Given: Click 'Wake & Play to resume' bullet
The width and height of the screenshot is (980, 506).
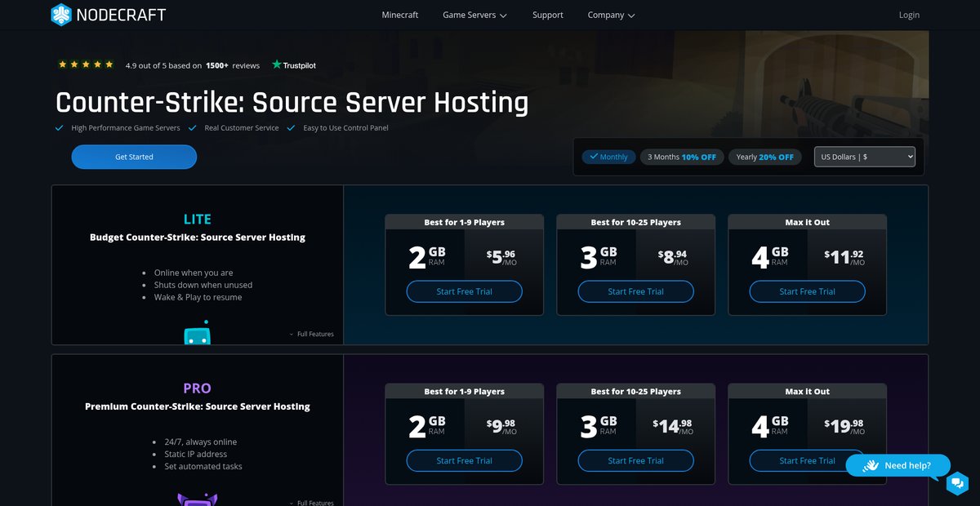Looking at the screenshot, I should (x=198, y=297).
